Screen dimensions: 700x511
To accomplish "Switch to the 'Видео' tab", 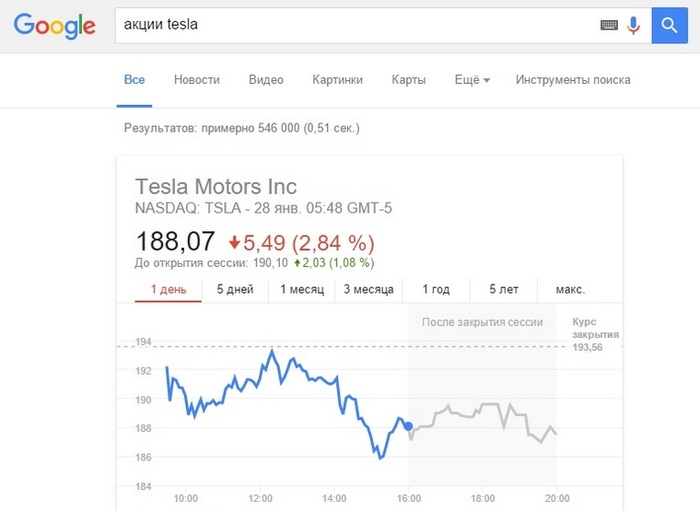I will coord(266,80).
